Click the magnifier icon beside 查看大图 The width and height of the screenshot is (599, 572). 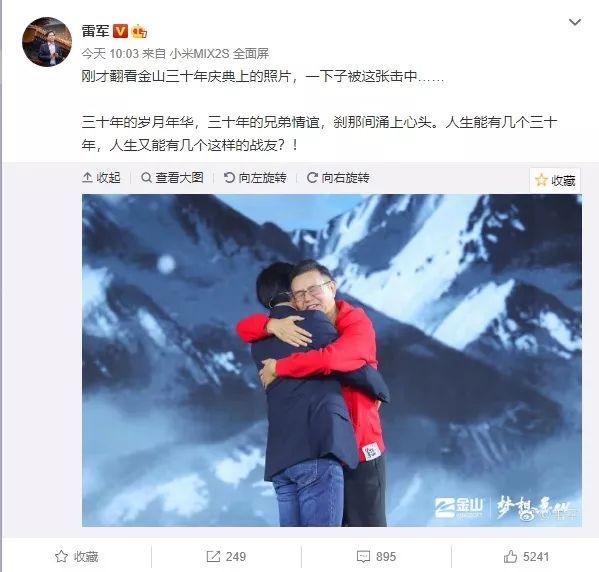146,178
